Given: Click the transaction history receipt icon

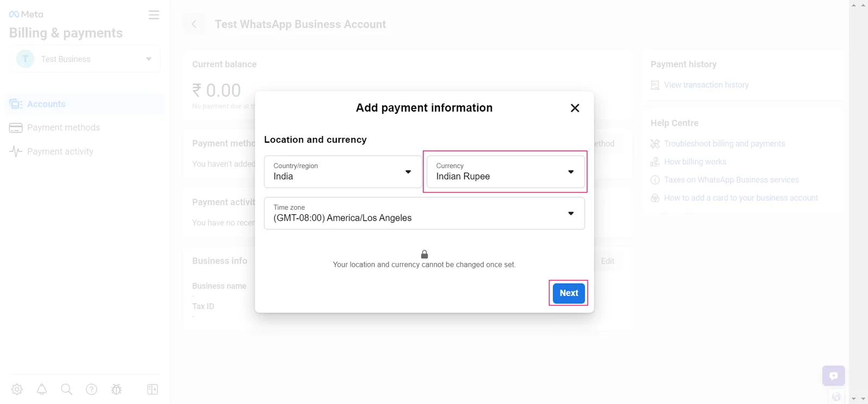Looking at the screenshot, I should [x=655, y=85].
